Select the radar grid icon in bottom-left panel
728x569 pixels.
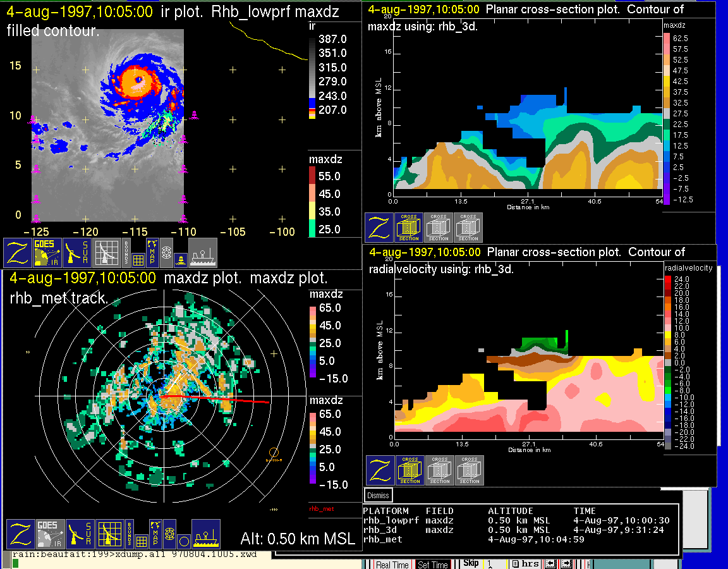(x=110, y=534)
